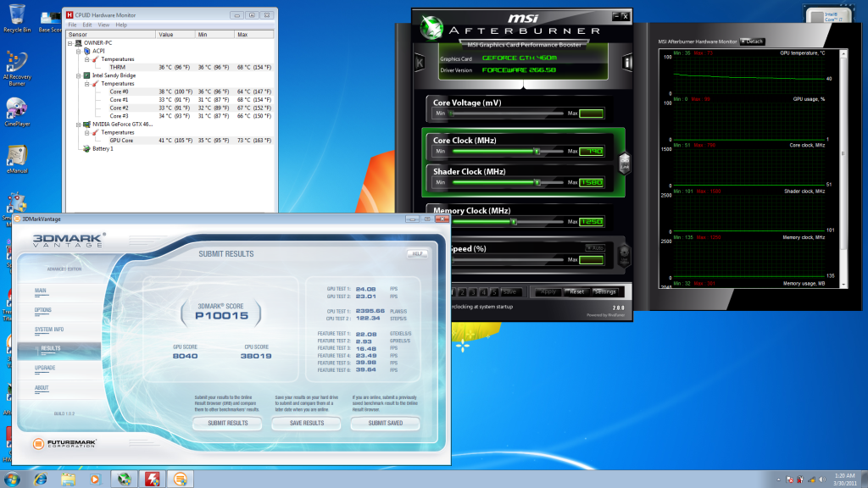The height and width of the screenshot is (488, 868).
Task: Click the profile Save button in Afterburner
Action: [x=509, y=291]
